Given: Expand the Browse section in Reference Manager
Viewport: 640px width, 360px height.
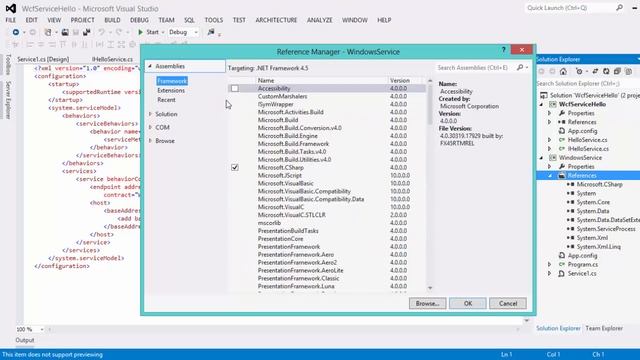Looking at the screenshot, I should click(x=150, y=141).
